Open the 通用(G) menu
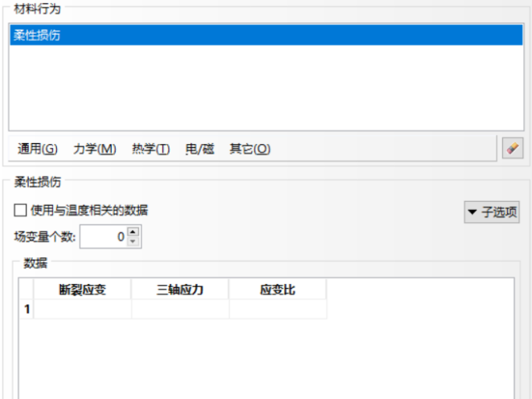Screen dimensions: 532x399 pos(38,149)
